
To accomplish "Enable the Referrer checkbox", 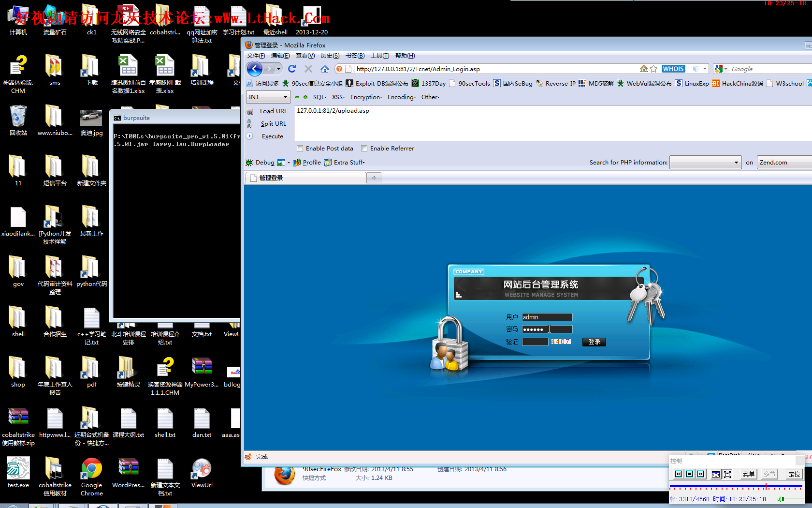I will pyautogui.click(x=364, y=149).
